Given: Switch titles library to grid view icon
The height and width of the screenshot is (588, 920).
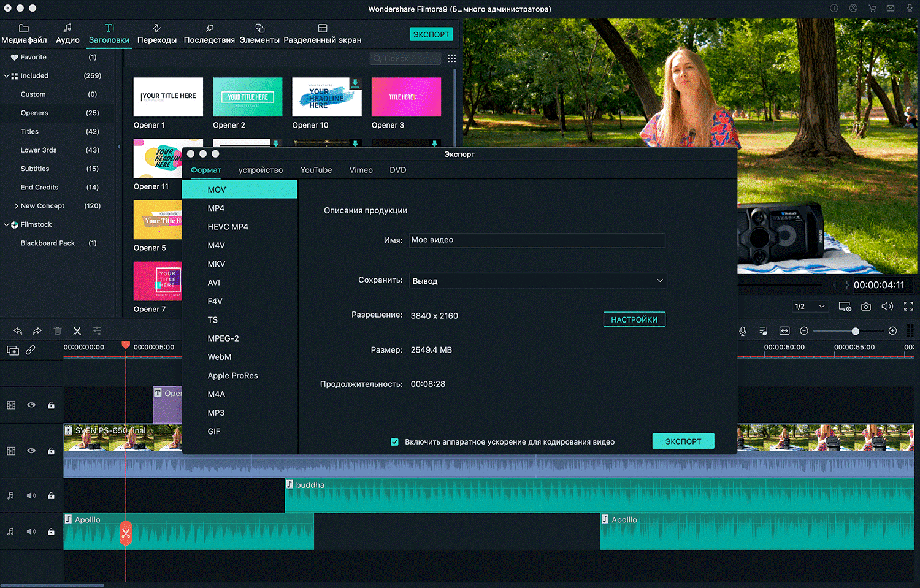Looking at the screenshot, I should click(x=452, y=58).
